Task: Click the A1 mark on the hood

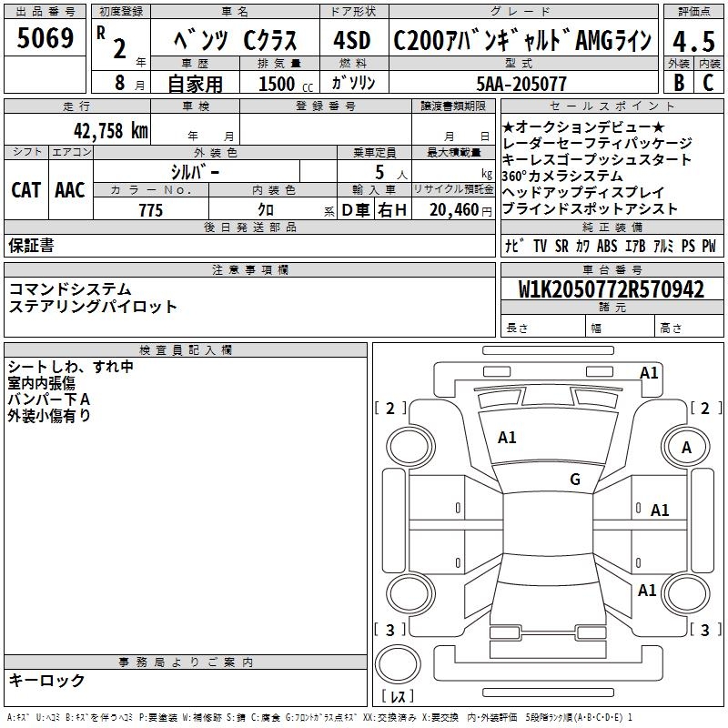Action: (x=507, y=437)
